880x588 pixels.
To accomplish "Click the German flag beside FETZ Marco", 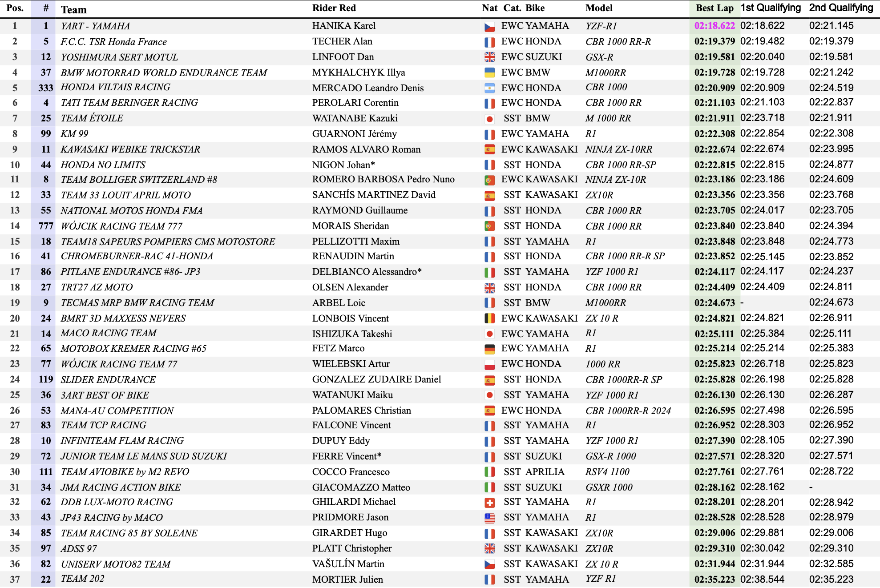I will [489, 349].
